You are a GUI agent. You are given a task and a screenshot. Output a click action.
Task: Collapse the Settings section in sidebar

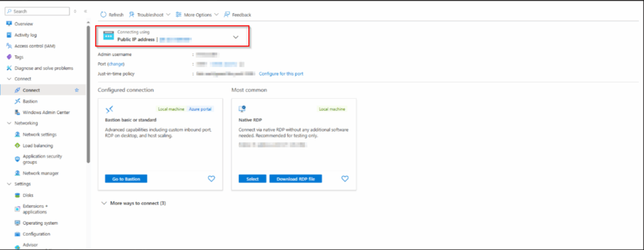[9, 184]
